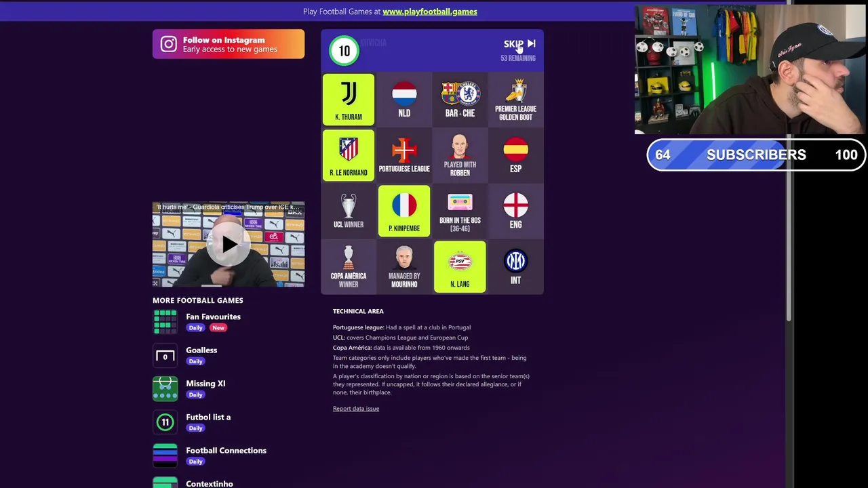This screenshot has width=868, height=488.
Task: Select the Inter INT crest cell
Action: pos(515,266)
